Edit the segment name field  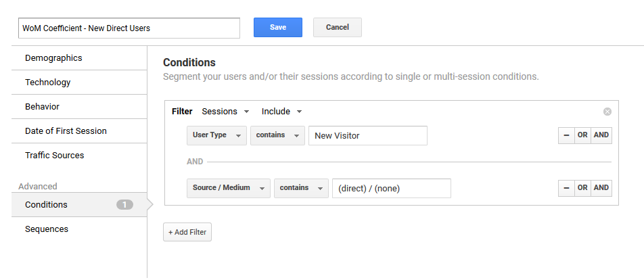(x=129, y=28)
